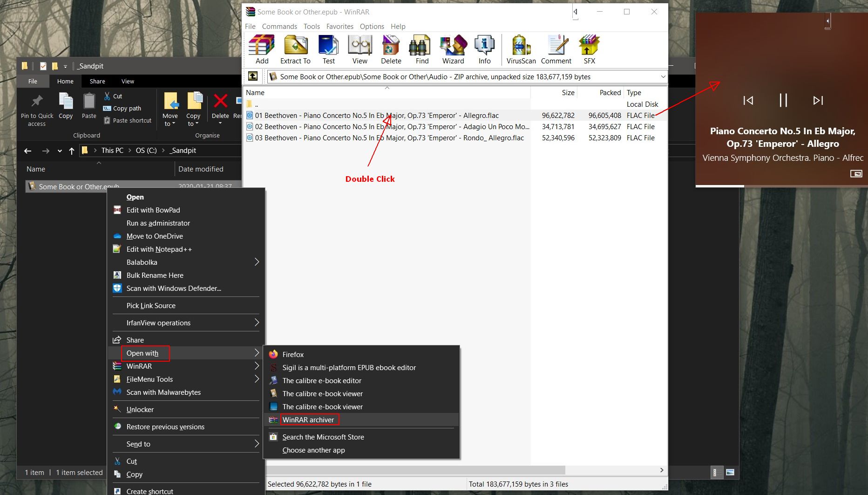This screenshot has width=868, height=495.
Task: Click the media player playback progress bar
Action: click(781, 186)
